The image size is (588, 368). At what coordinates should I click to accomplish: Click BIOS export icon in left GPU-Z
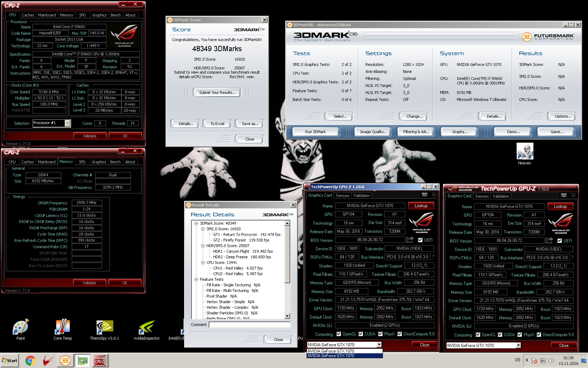coord(410,240)
